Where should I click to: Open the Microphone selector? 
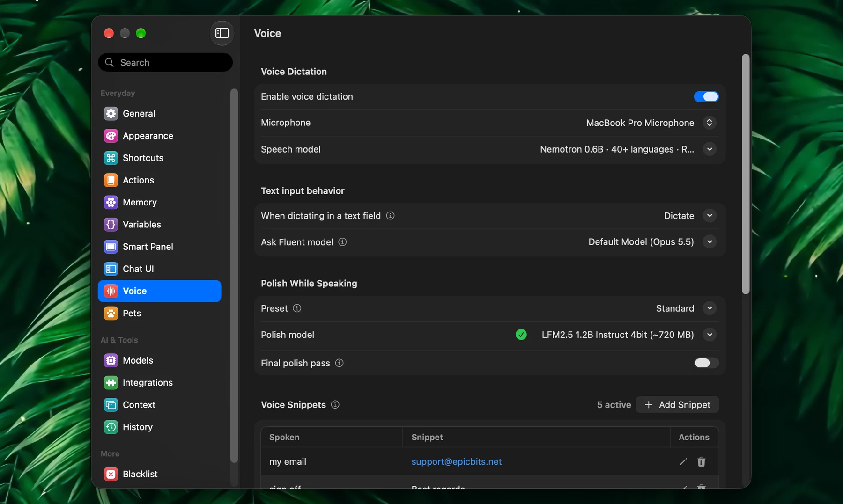[710, 123]
